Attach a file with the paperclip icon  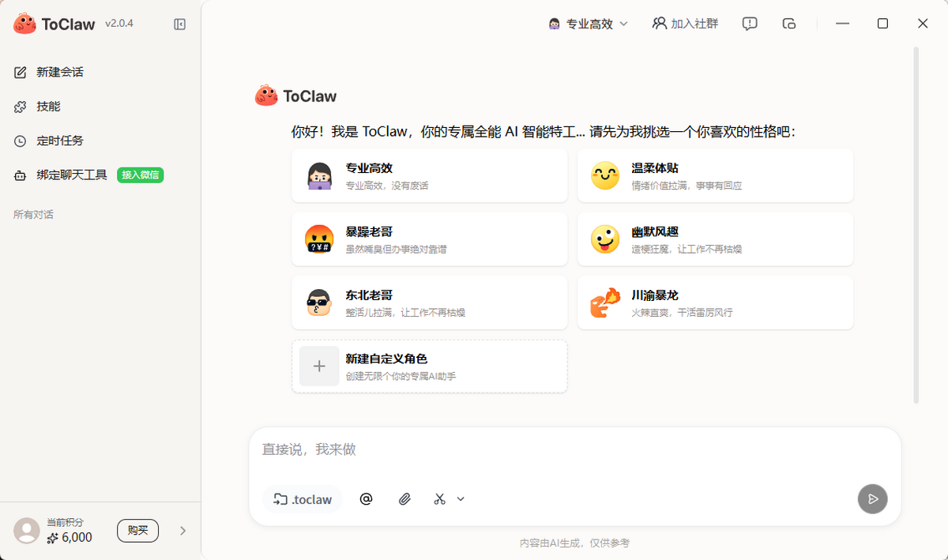click(404, 499)
